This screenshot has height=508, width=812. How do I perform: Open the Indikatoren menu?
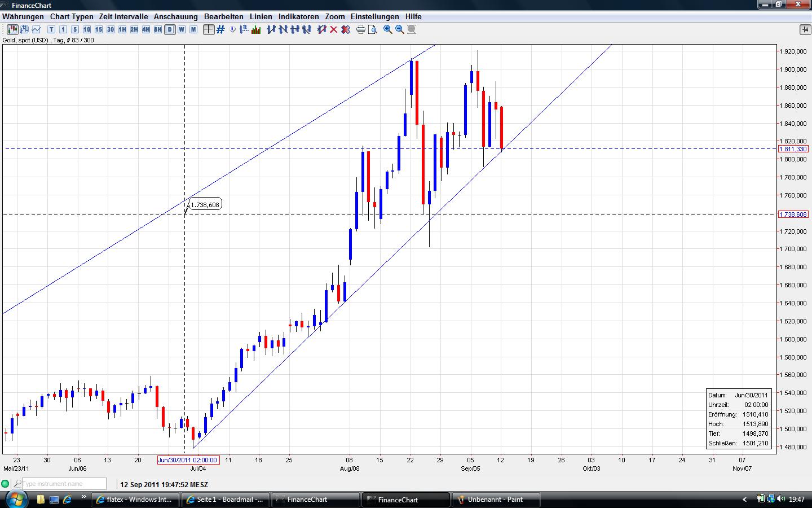click(x=299, y=16)
